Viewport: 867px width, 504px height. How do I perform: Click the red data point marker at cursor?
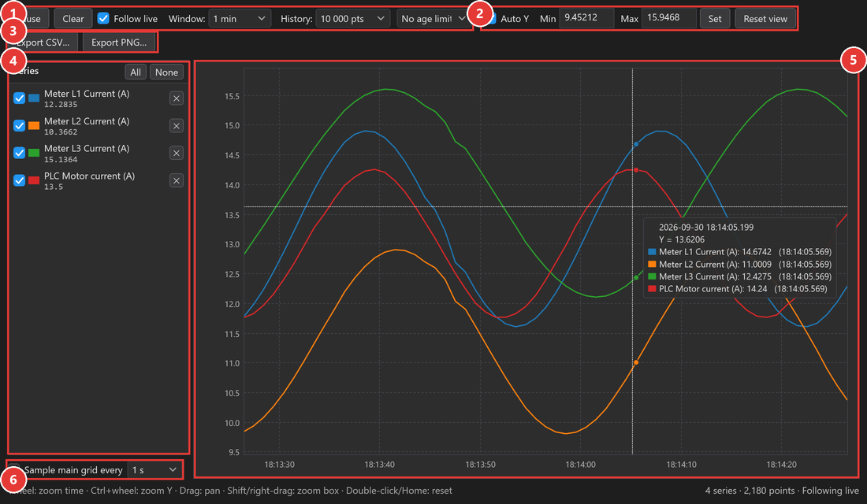tap(636, 170)
